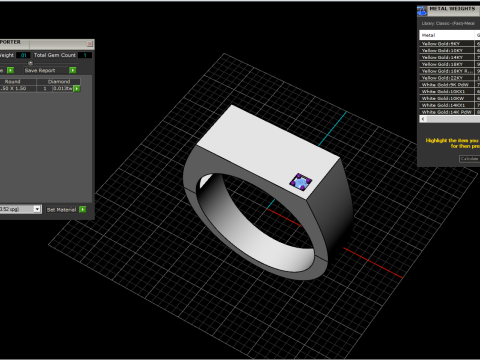Screen dimensions: 480x360
Task: Select the ring's flat top signet face
Action: click(x=268, y=152)
